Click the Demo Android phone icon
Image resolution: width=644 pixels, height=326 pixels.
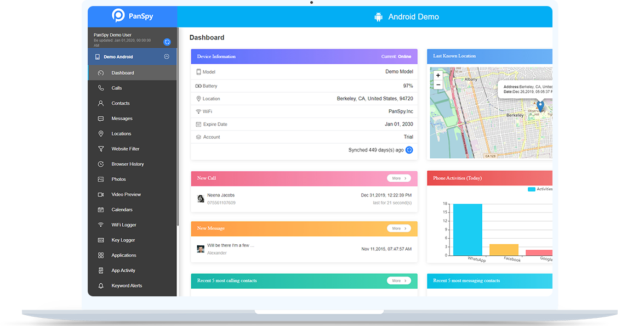coord(98,57)
